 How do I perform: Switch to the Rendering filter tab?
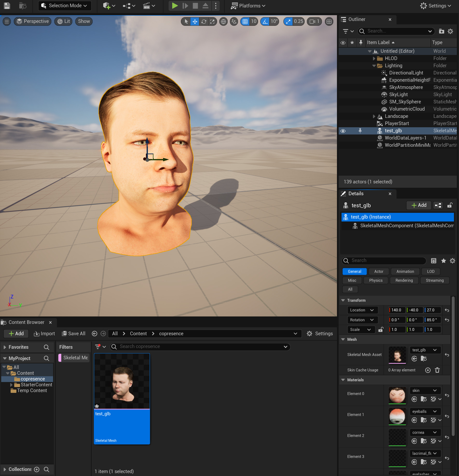click(x=404, y=280)
